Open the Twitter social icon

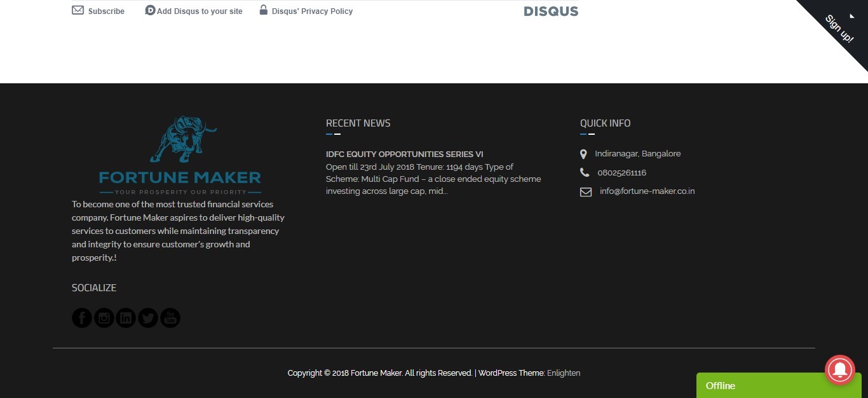148,318
